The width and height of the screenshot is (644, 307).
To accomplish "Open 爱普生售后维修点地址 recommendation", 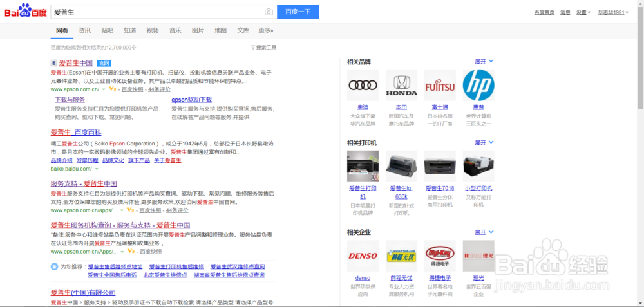I will [115, 266].
